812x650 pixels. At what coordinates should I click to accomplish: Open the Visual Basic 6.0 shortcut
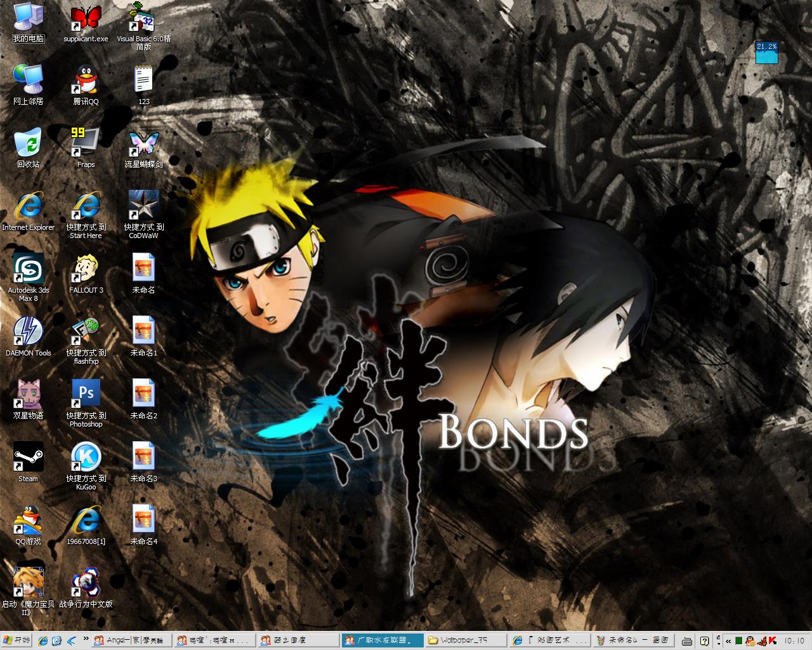[144, 27]
